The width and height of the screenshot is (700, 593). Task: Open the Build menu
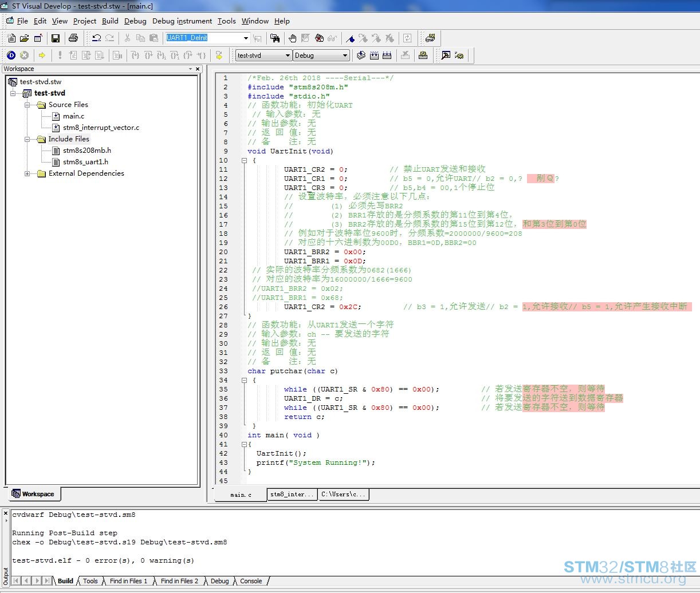[x=110, y=21]
